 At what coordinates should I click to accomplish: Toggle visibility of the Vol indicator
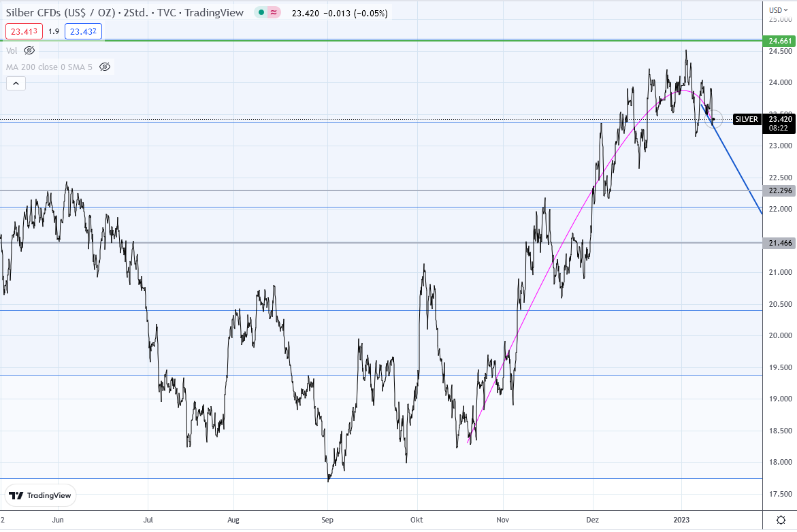coord(29,50)
